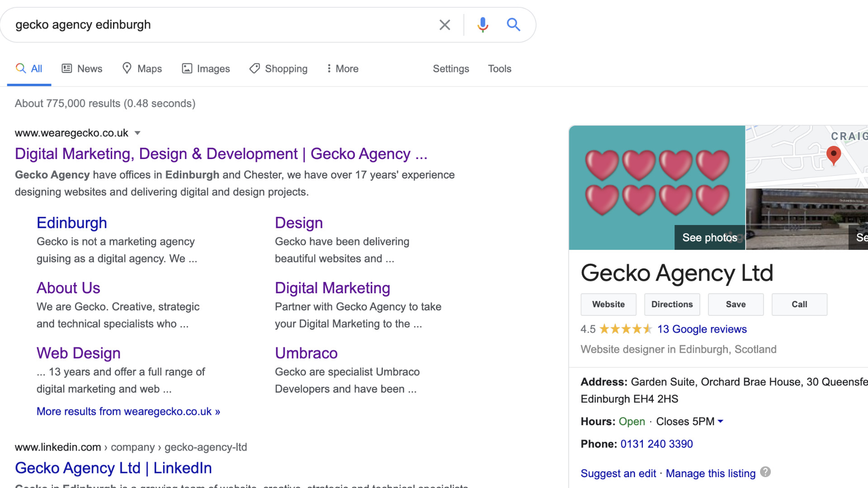
Task: Clear the search box with the X icon
Action: click(445, 25)
